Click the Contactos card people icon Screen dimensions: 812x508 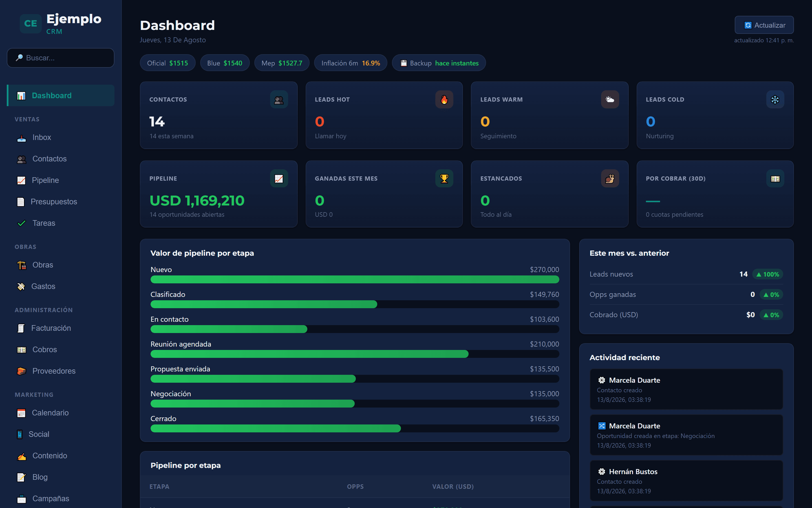coord(279,99)
